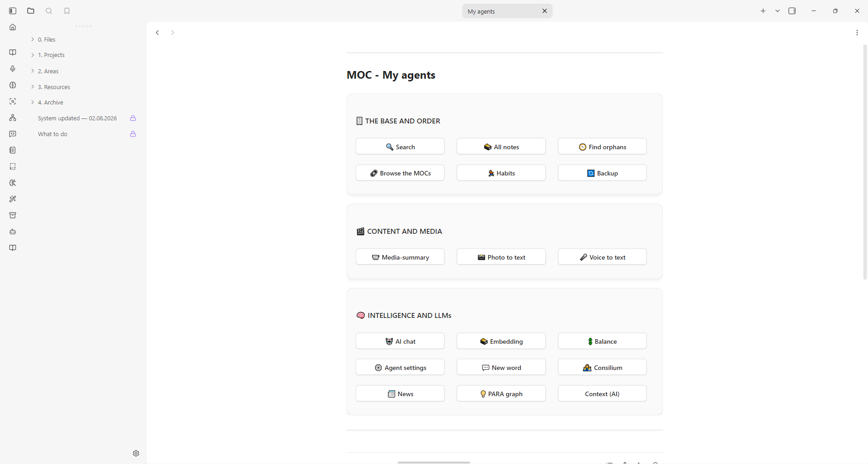The height and width of the screenshot is (464, 868).
Task: Open the file explorer folder icon
Action: point(31,11)
